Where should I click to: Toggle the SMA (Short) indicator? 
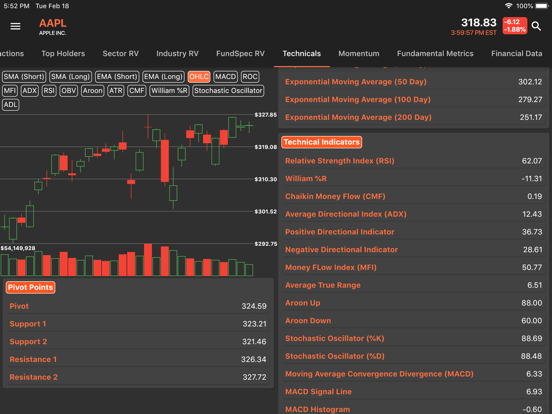click(x=24, y=77)
